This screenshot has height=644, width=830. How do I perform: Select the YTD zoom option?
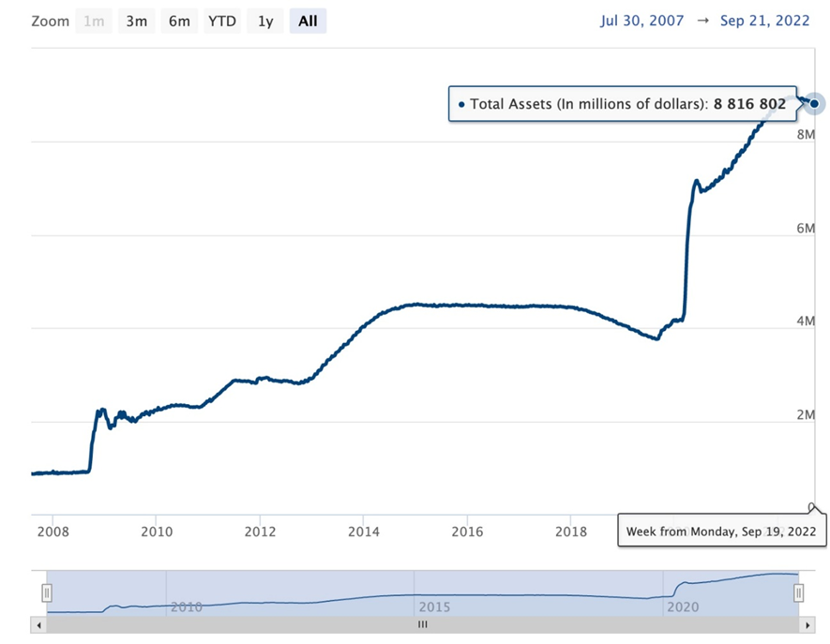[x=223, y=21]
